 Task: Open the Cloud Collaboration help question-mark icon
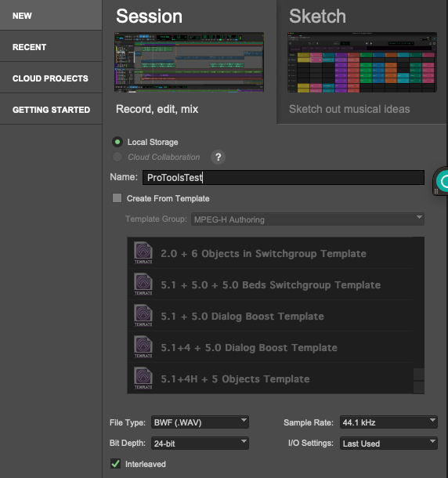(218, 158)
